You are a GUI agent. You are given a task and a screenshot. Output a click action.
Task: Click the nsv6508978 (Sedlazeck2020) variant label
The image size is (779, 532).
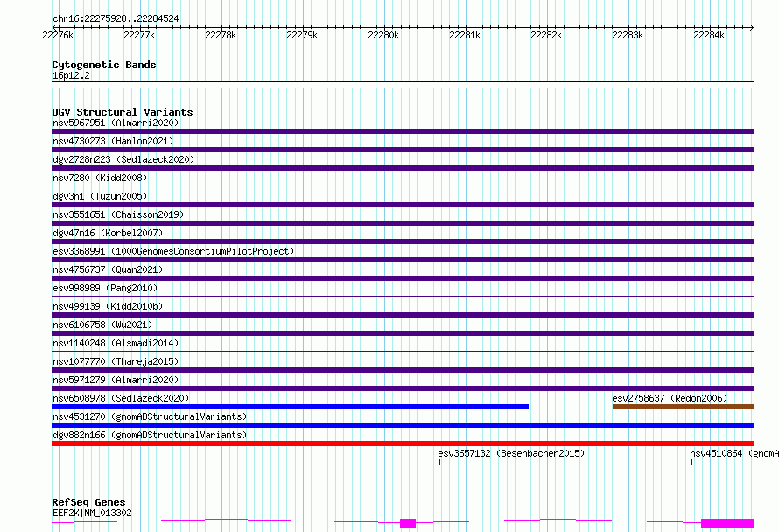coord(121,398)
